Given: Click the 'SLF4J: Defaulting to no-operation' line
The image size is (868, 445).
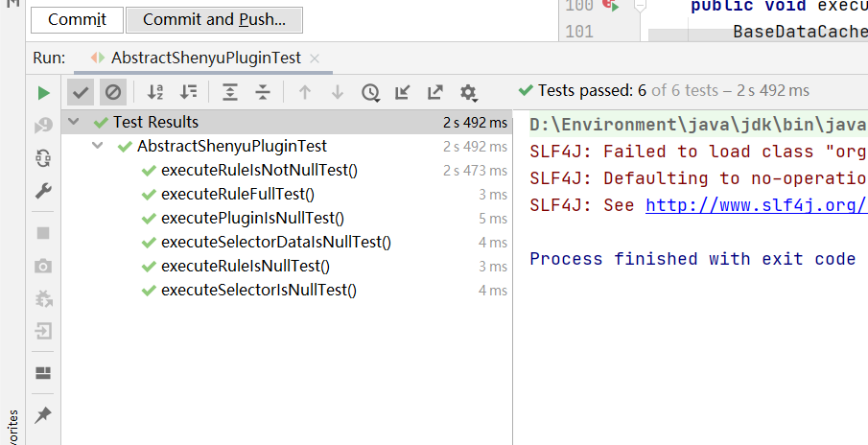Looking at the screenshot, I should (698, 178).
